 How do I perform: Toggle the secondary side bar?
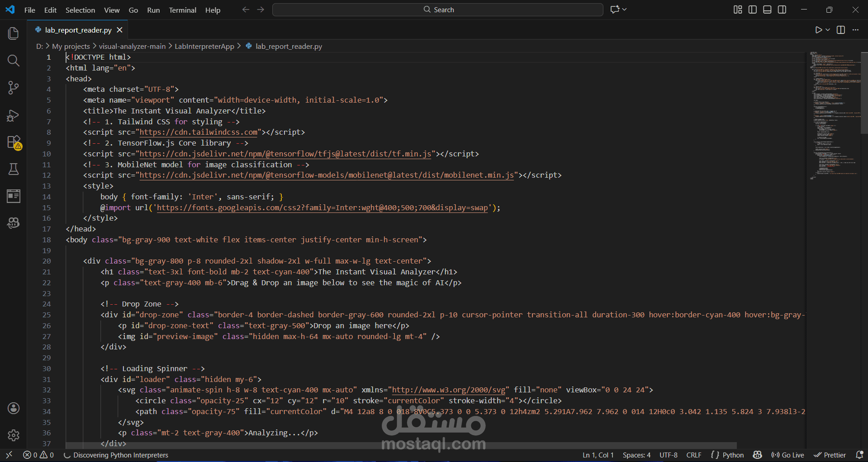(x=782, y=9)
